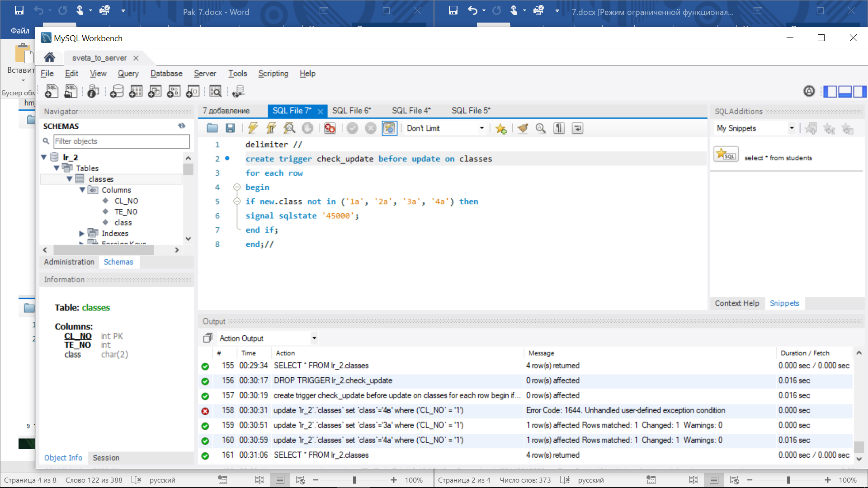
Task: Create a new table icon in toolbar
Action: pyautogui.click(x=136, y=91)
